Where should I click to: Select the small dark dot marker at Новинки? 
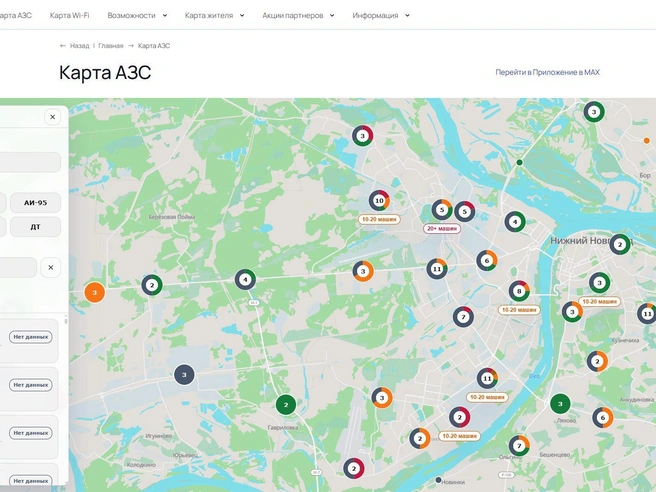coord(438,480)
